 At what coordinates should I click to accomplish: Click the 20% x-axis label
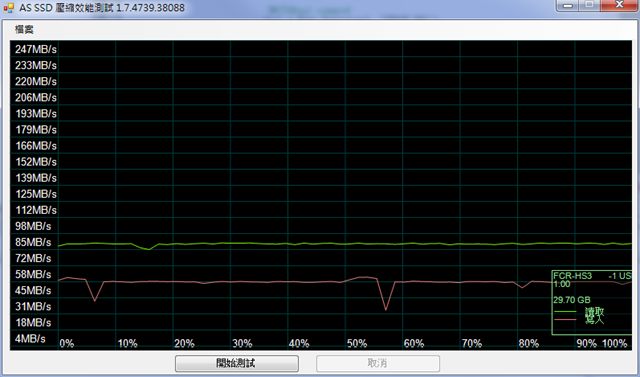pyautogui.click(x=184, y=344)
